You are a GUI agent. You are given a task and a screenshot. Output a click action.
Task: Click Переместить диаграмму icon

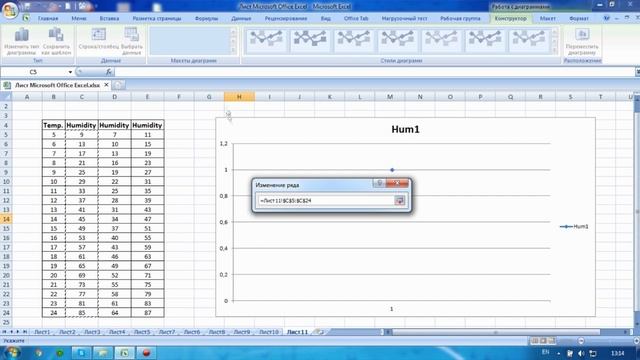[582, 35]
